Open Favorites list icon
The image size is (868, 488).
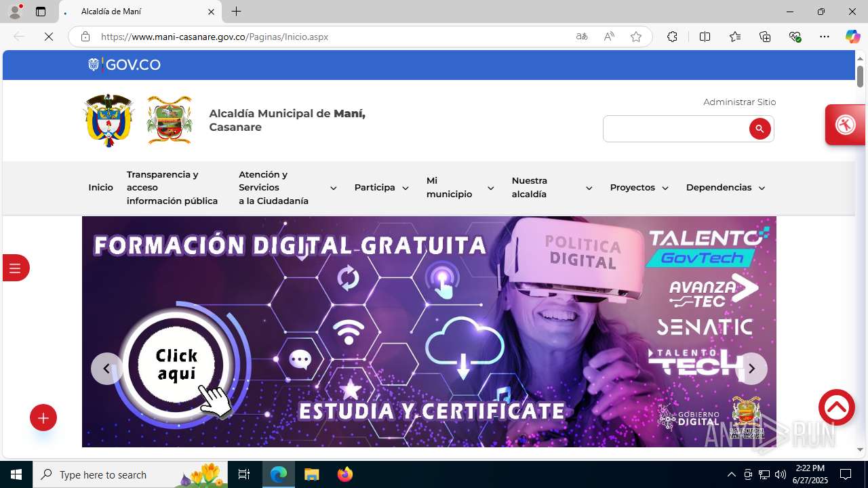pyautogui.click(x=735, y=37)
